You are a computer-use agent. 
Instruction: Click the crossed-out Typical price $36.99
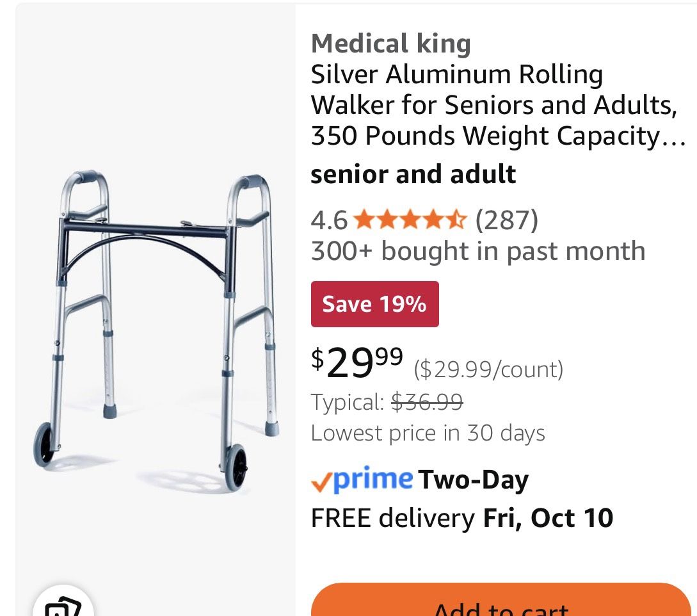426,402
